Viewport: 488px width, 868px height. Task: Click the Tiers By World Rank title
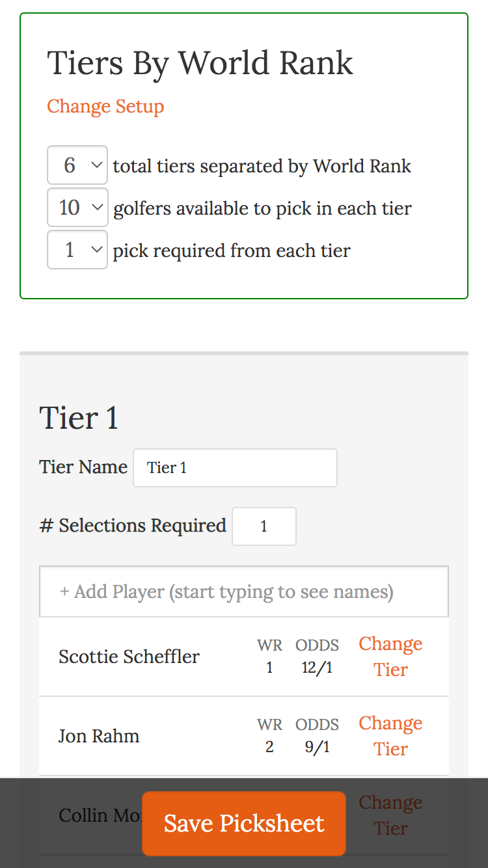pyautogui.click(x=200, y=62)
